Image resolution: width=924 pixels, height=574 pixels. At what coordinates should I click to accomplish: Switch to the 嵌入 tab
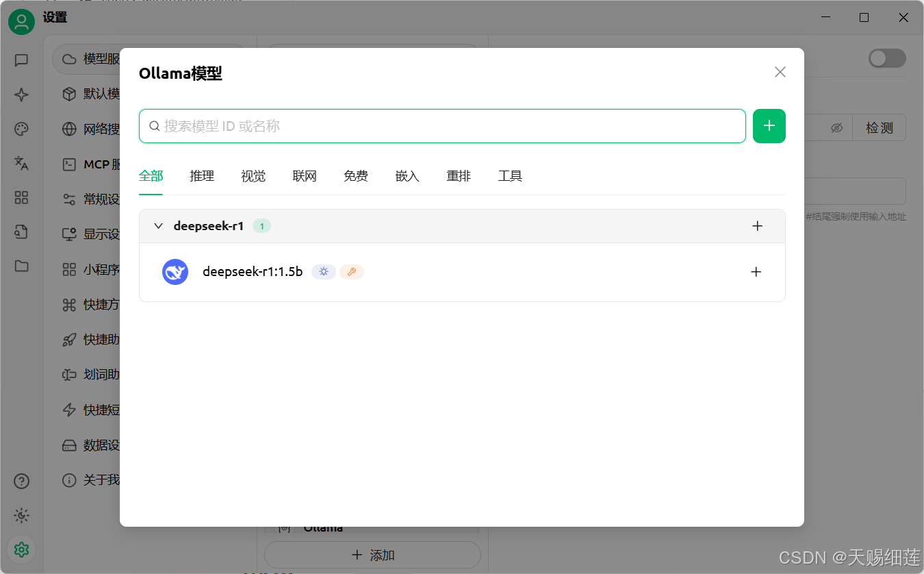(x=407, y=176)
